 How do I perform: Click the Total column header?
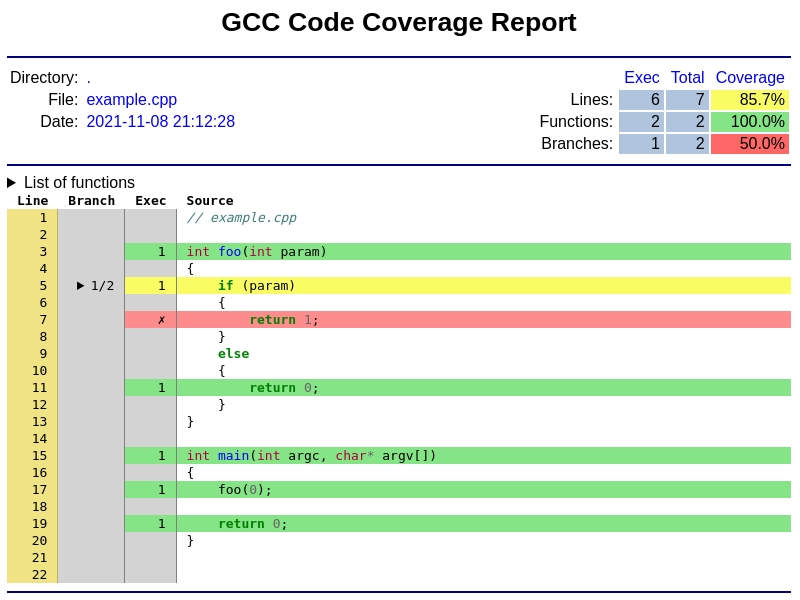click(687, 77)
